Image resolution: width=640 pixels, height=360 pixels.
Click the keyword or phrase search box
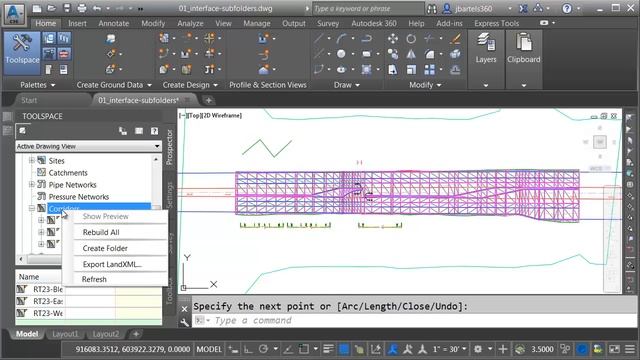(x=368, y=8)
